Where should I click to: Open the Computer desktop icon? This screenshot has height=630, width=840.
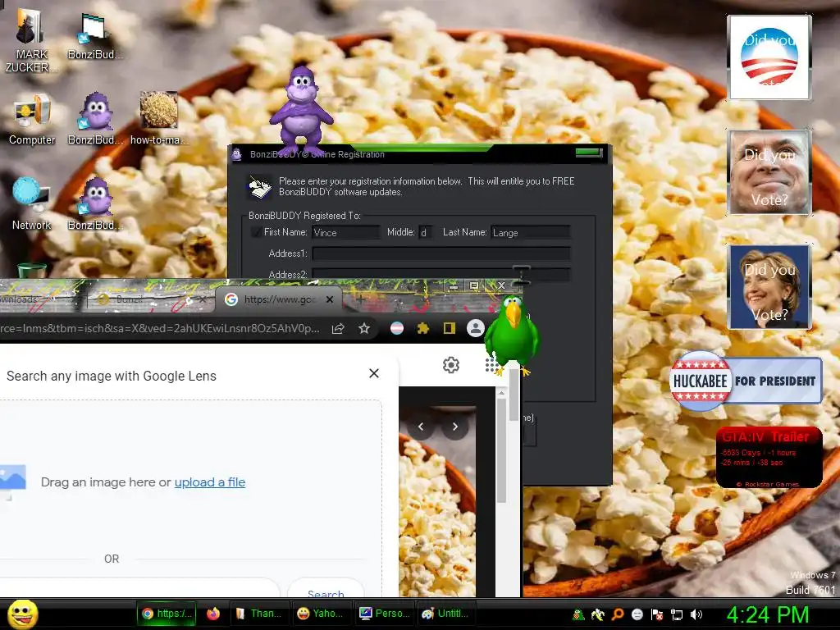[32, 121]
